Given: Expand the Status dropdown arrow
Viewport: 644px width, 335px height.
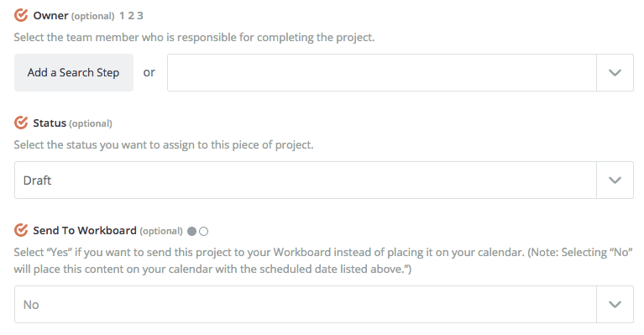Looking at the screenshot, I should [615, 181].
